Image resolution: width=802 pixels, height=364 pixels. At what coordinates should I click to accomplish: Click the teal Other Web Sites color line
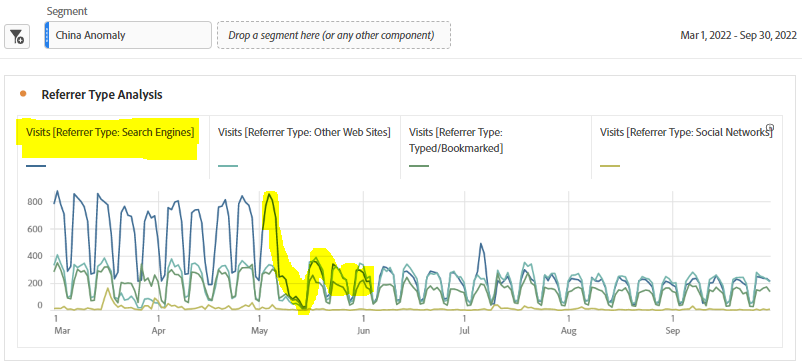pyautogui.click(x=228, y=166)
